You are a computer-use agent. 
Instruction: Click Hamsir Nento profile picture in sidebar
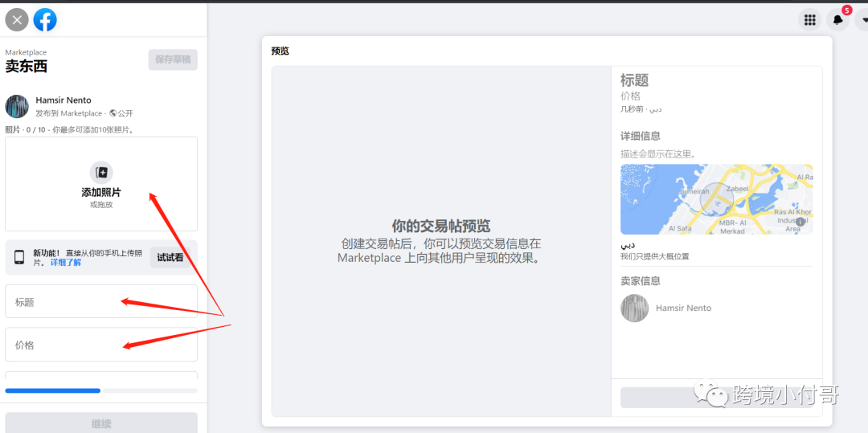click(x=17, y=106)
